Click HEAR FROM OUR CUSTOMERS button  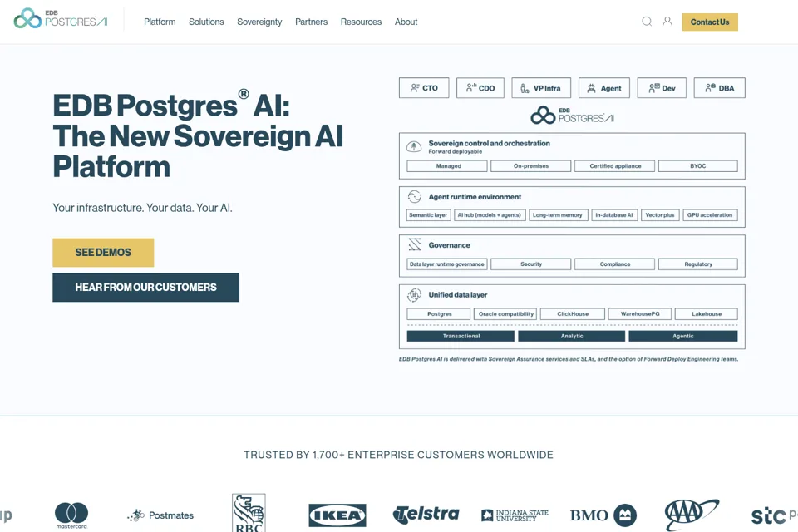pos(146,288)
